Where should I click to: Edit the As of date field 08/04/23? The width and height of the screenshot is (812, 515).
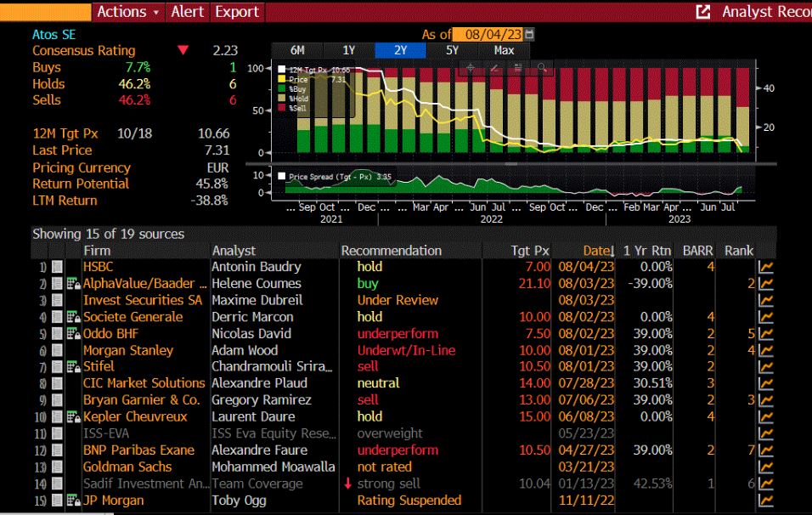(488, 34)
